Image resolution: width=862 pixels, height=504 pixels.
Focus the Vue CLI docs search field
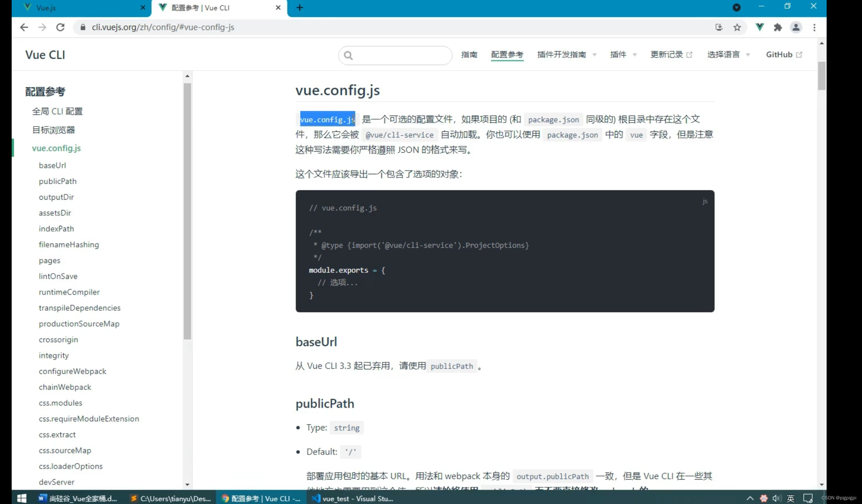pyautogui.click(x=395, y=55)
